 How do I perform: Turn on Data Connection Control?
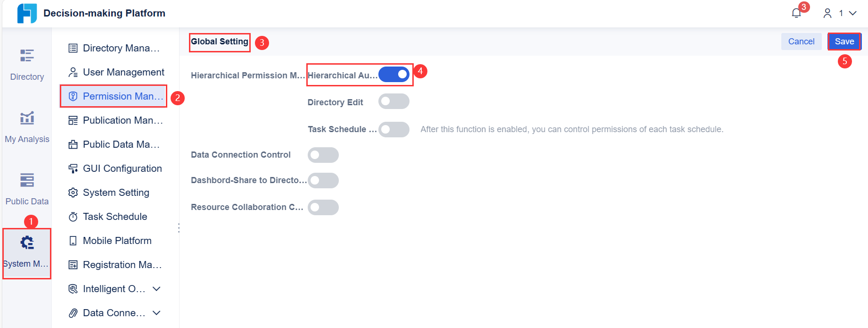(323, 155)
